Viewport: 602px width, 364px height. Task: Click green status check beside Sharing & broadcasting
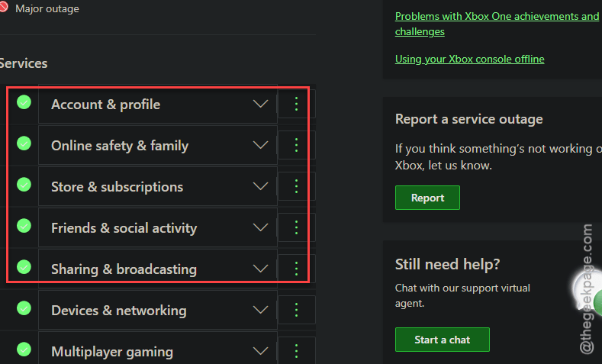click(24, 267)
